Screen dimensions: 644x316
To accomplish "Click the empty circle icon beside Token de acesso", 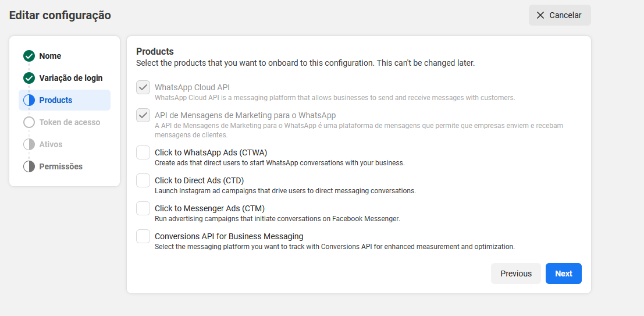I will [x=29, y=122].
